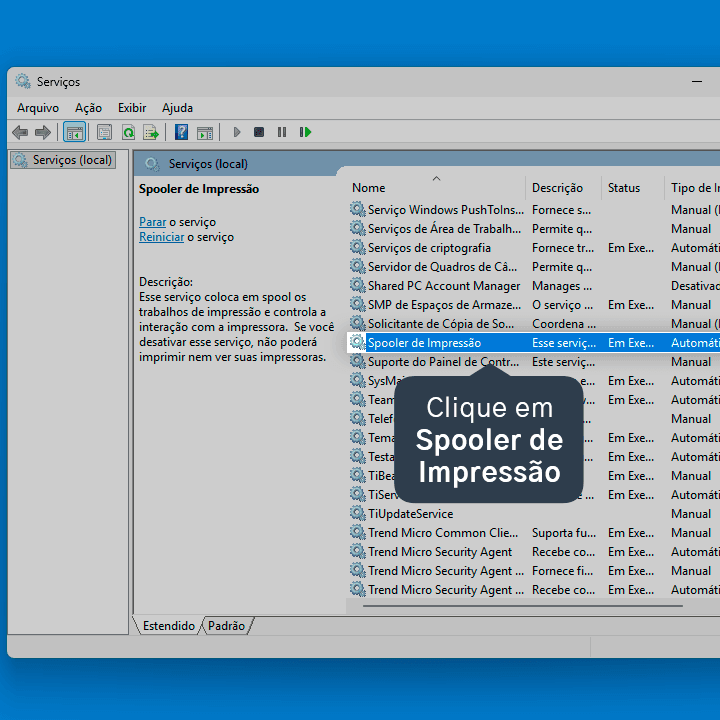Switch to the Estendido tab

point(169,625)
